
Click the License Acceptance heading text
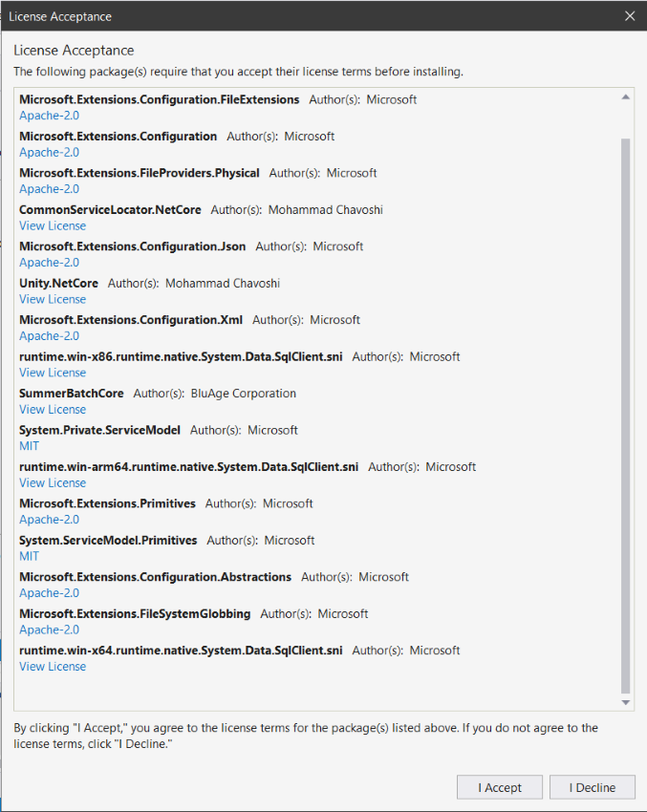click(74, 51)
